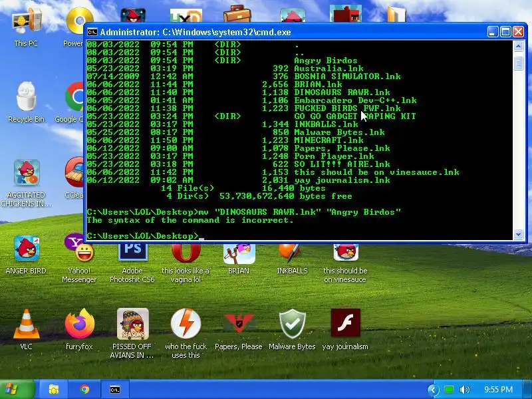Click the C:\Users\LOL\Desktop> prompt cursor
The height and width of the screenshot is (399, 532).
(x=201, y=239)
